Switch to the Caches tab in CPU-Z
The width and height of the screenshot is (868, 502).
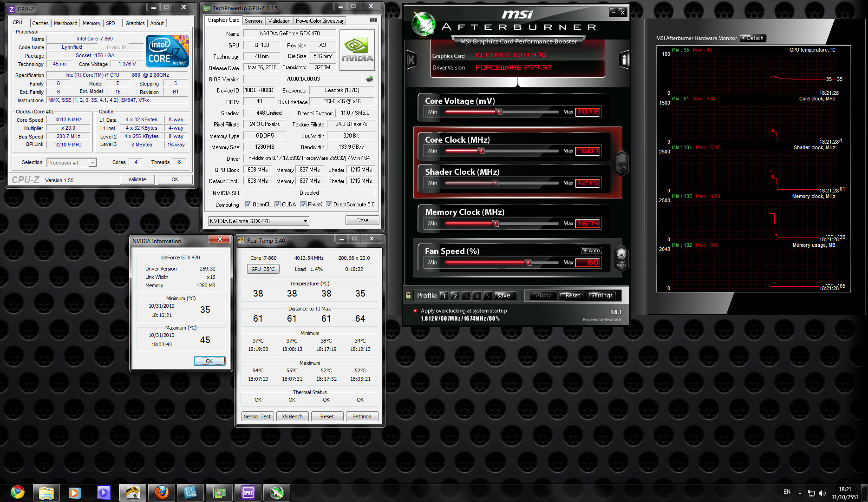point(40,23)
